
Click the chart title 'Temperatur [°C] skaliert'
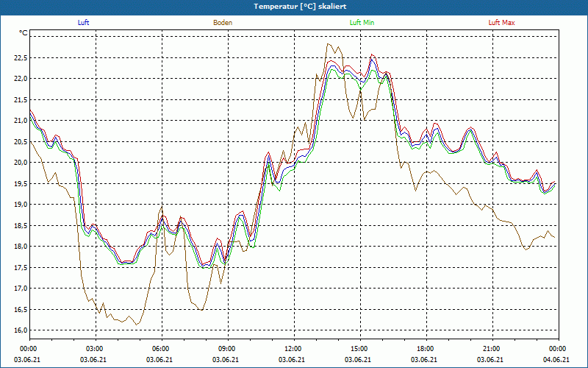click(x=300, y=7)
